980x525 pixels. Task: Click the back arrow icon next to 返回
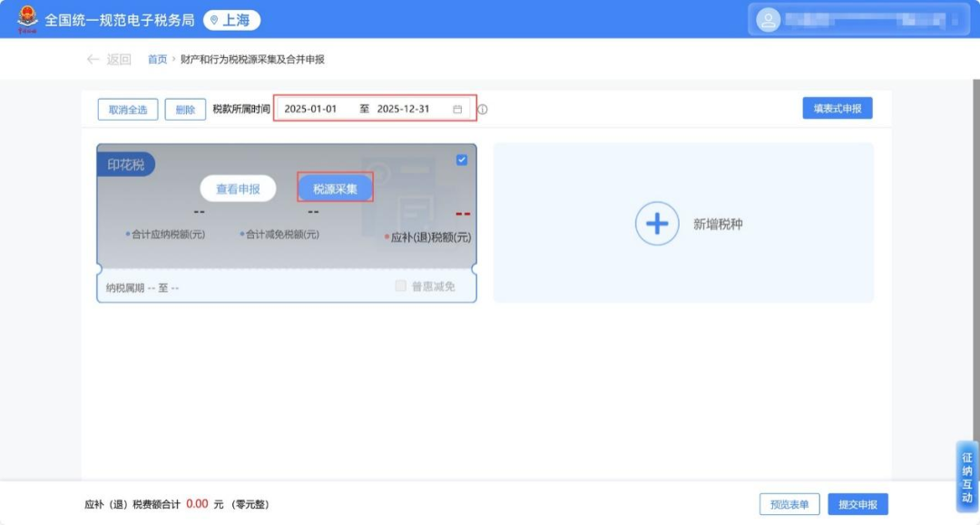(93, 60)
